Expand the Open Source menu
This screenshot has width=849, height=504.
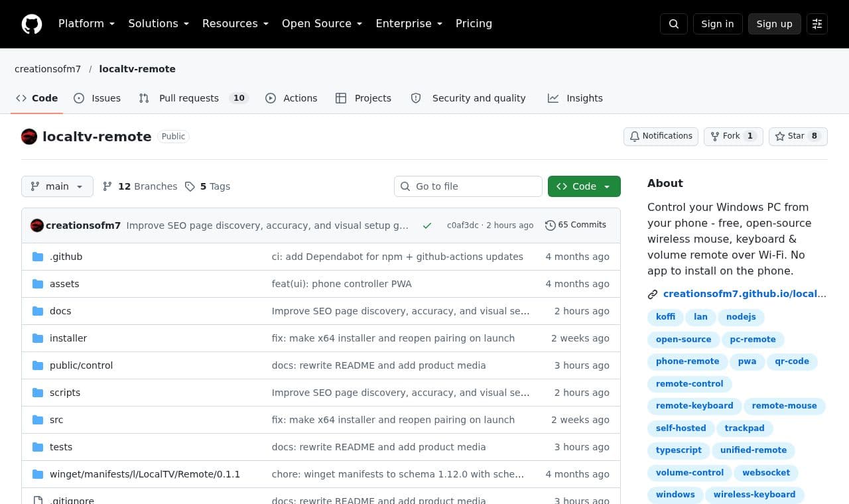322,24
